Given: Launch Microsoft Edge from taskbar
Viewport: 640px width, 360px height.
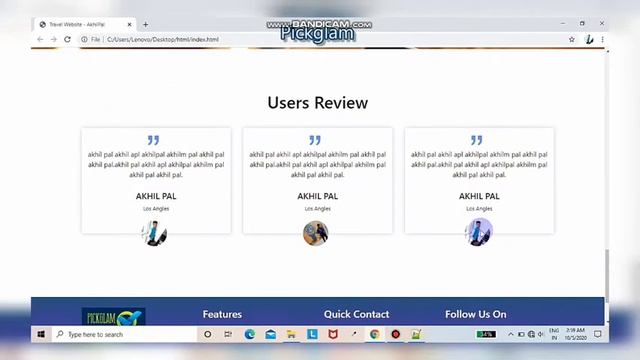Looking at the screenshot, I should (249, 334).
